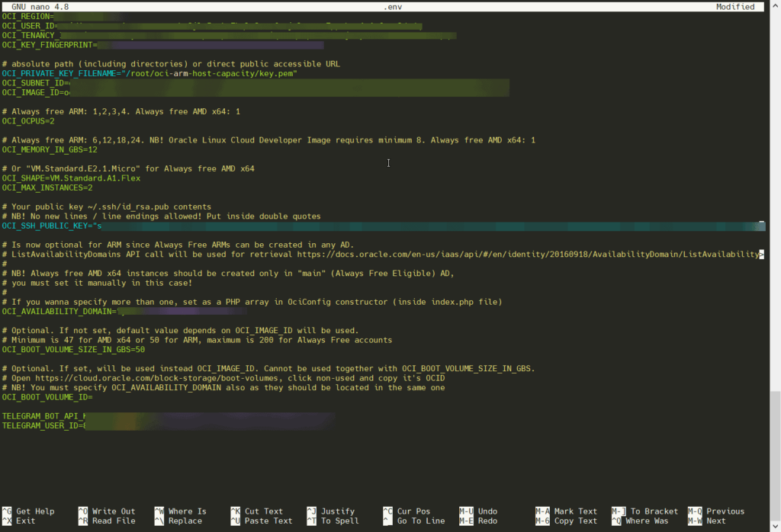Viewport: 781px width, 532px height.
Task: Click the OCI_BOOT_VOLUME_SIZE_IN_GBS=50 line
Action: pyautogui.click(x=74, y=350)
